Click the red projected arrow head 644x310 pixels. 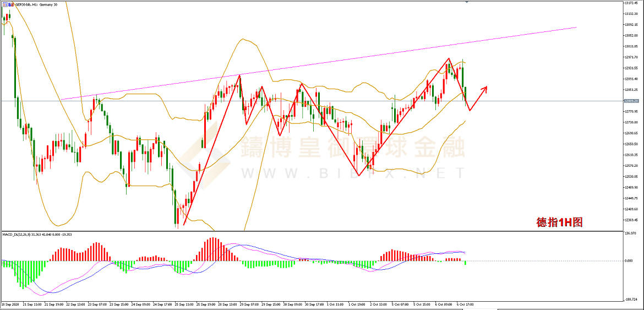point(484,88)
